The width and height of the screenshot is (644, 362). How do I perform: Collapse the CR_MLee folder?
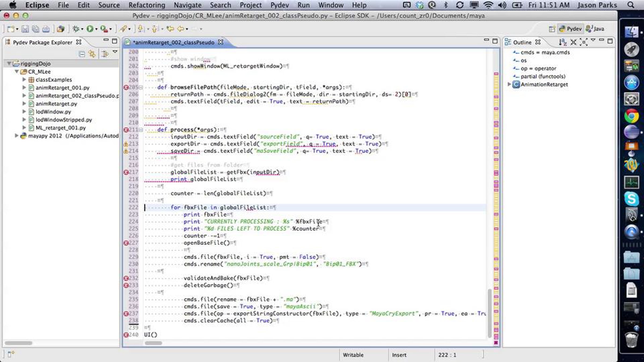tap(17, 72)
